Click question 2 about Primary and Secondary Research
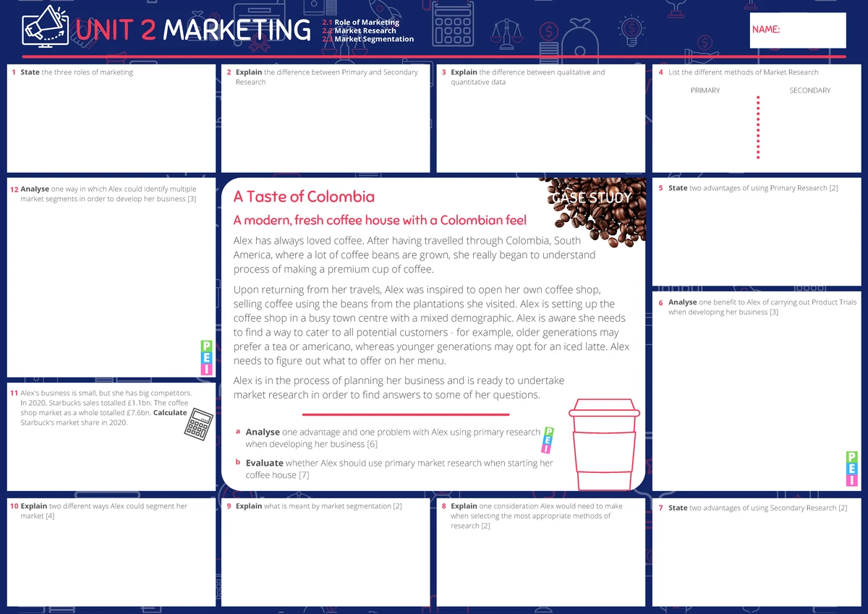The height and width of the screenshot is (614, 868). coord(322,77)
